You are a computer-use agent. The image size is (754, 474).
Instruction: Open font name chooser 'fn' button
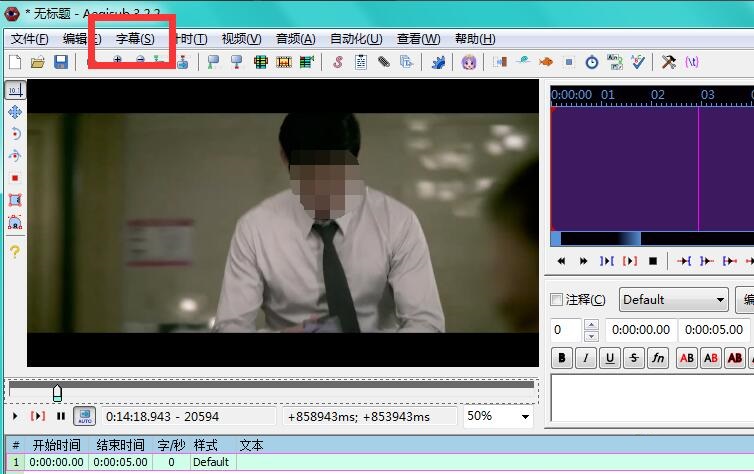pyautogui.click(x=657, y=358)
